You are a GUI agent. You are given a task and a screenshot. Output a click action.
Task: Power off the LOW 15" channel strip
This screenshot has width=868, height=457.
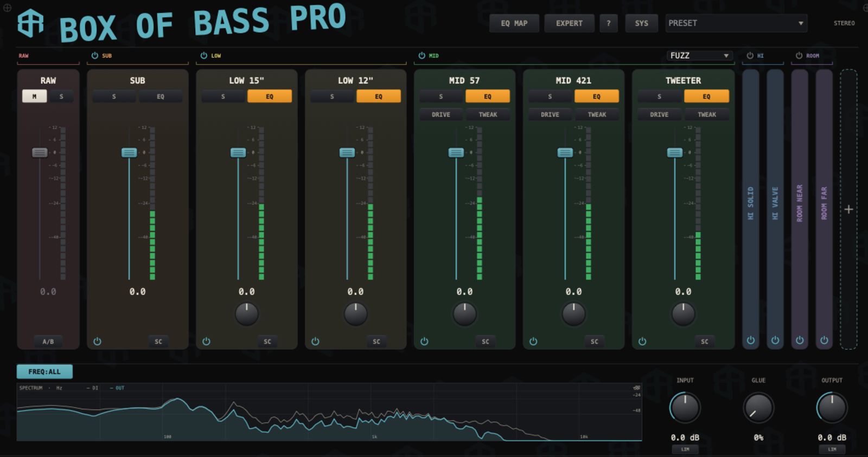click(x=206, y=342)
